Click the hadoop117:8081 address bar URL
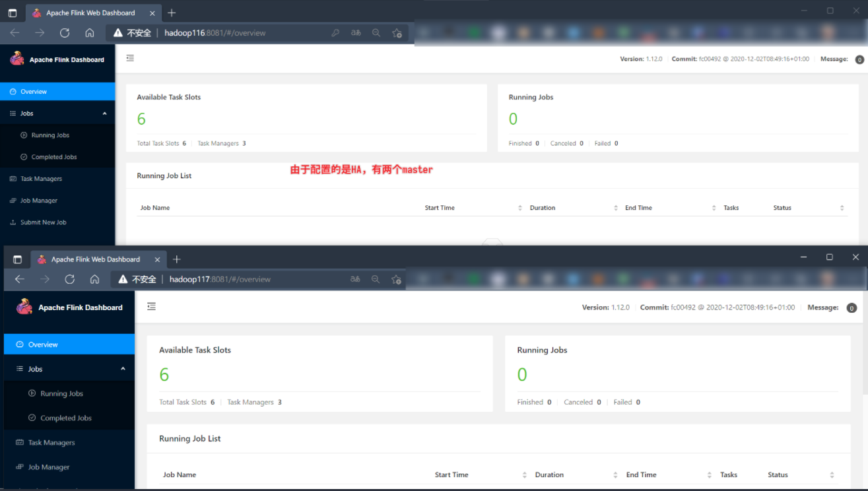The height and width of the screenshot is (491, 868). [220, 279]
